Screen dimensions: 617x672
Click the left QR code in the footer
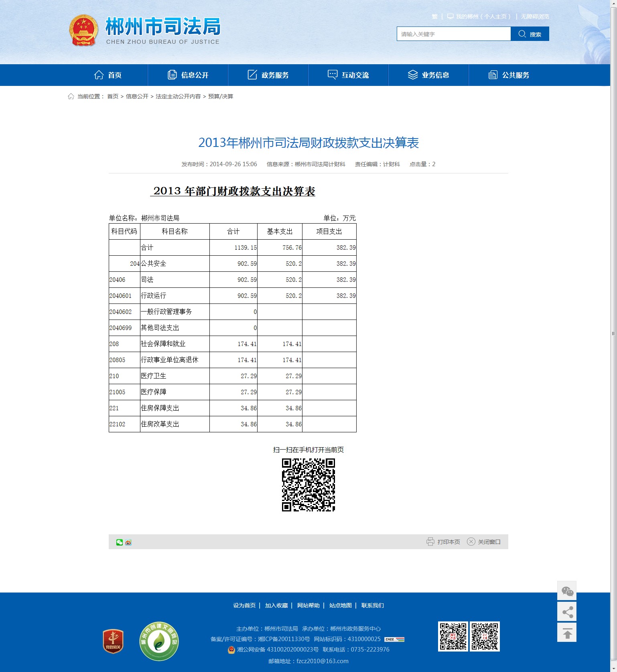coord(453,636)
